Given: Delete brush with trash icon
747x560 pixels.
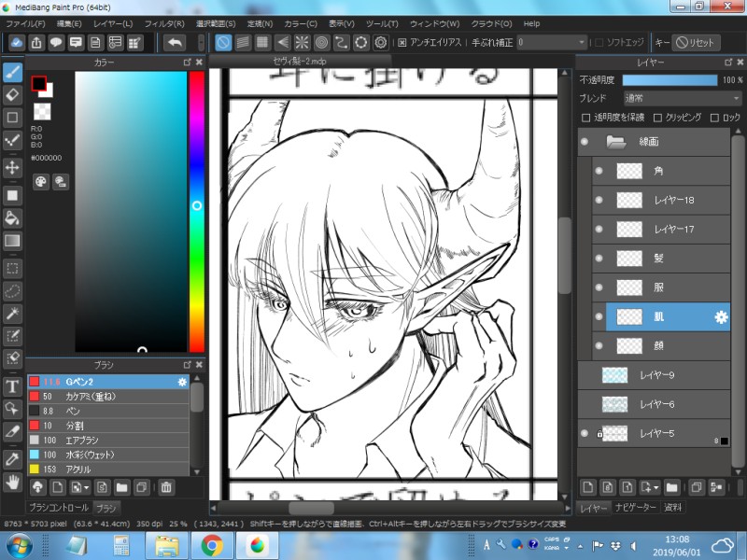Looking at the screenshot, I should [x=166, y=487].
